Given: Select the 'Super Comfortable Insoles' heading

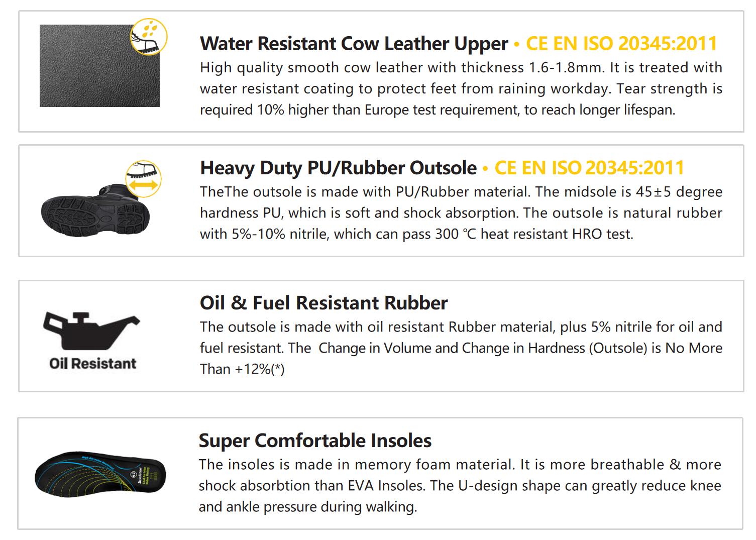Looking at the screenshot, I should 315,441.
